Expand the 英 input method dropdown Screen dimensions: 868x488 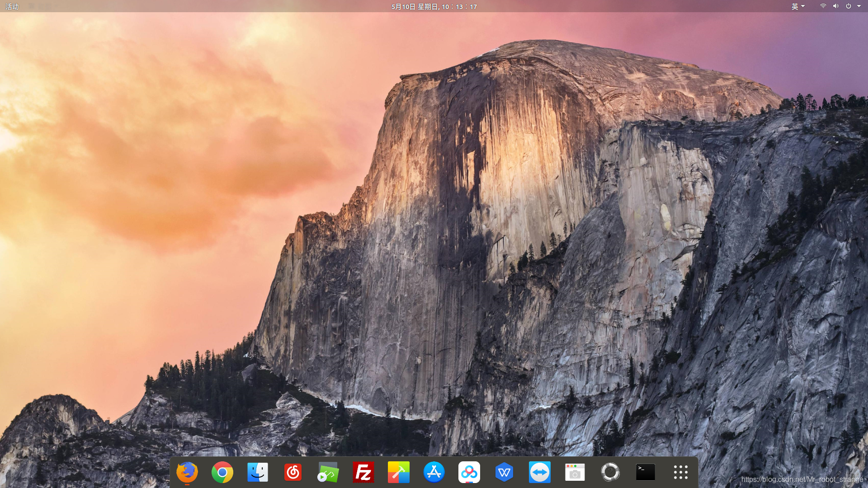798,6
